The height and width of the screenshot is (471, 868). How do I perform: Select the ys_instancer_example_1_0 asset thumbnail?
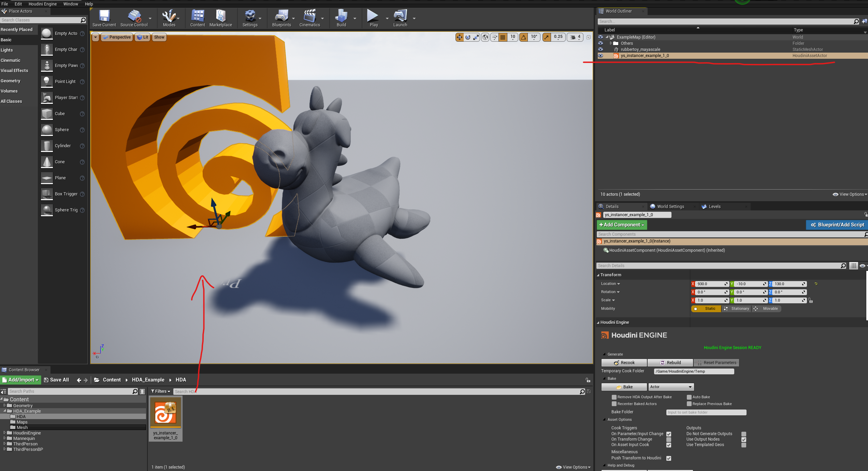pyautogui.click(x=166, y=412)
